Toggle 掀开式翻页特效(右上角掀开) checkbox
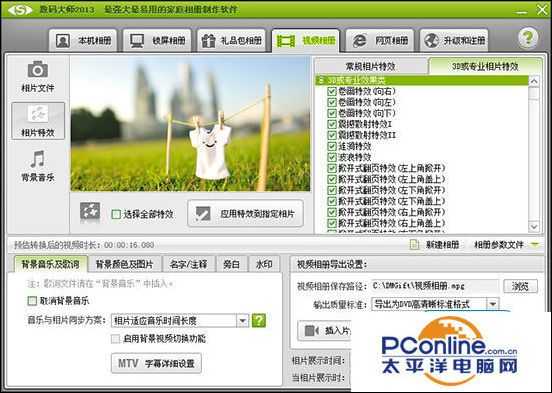 pyautogui.click(x=332, y=212)
